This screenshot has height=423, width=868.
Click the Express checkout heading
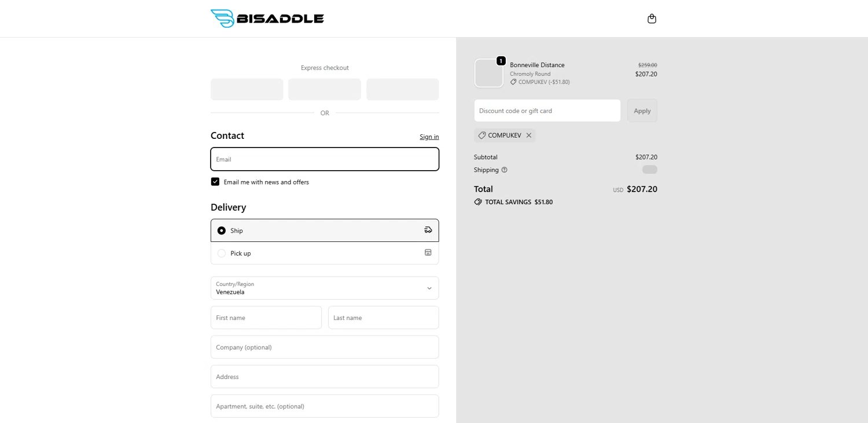325,68
